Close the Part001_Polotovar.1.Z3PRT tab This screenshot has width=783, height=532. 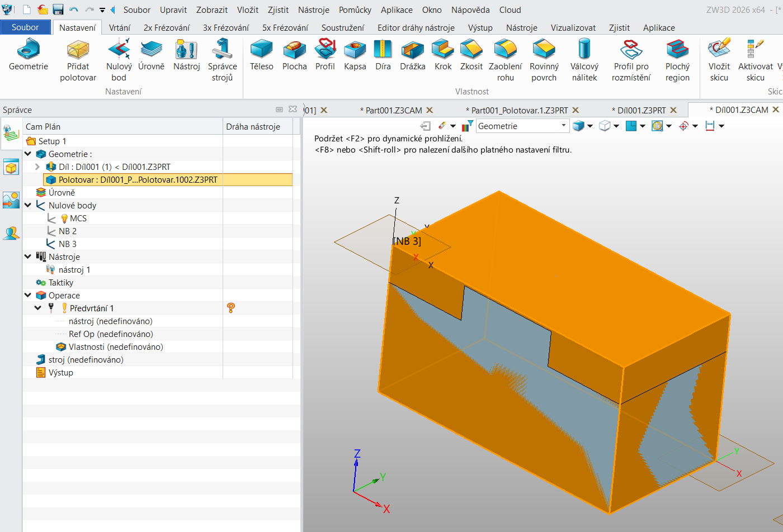(x=576, y=110)
